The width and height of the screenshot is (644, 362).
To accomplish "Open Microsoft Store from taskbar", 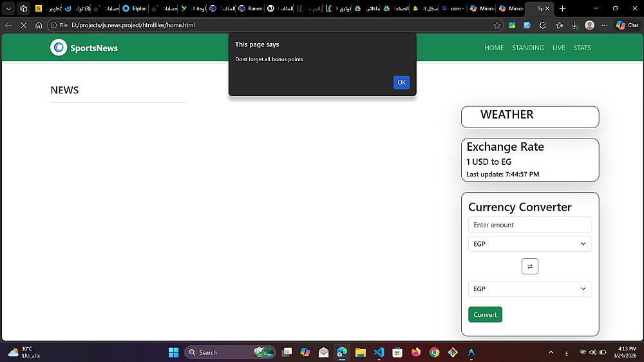I will point(397,352).
